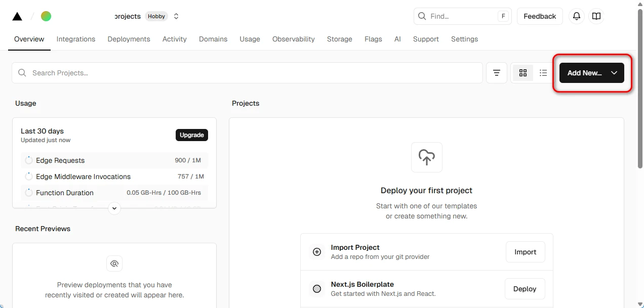Open the Observability tab

pos(293,39)
